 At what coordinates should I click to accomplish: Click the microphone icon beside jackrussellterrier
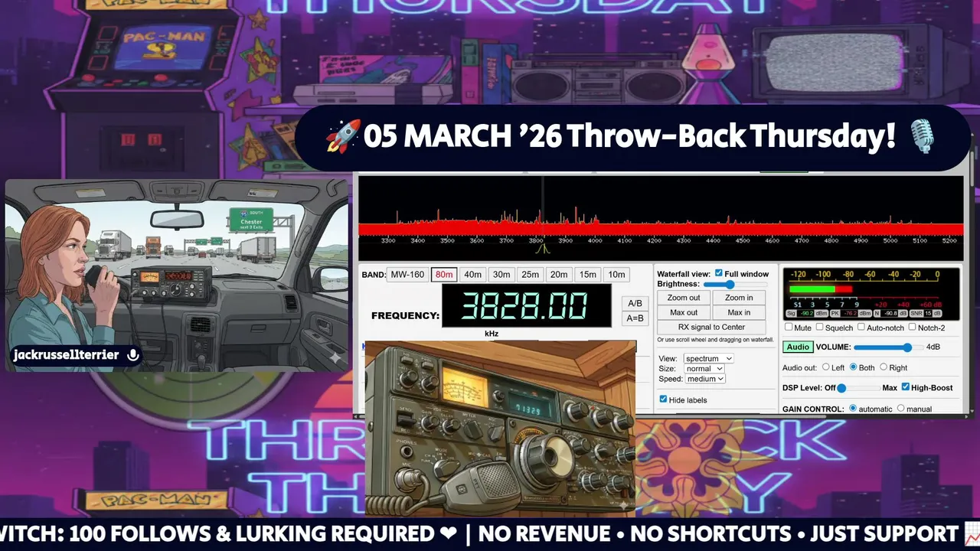click(133, 355)
